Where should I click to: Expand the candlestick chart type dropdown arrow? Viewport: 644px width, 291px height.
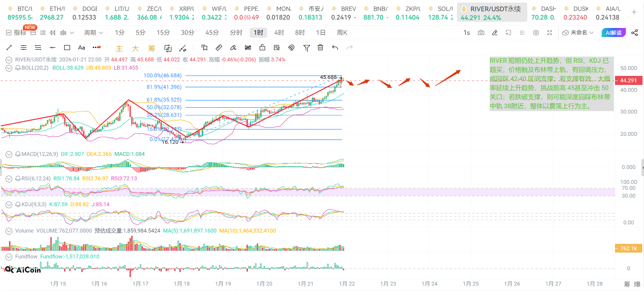coord(72,33)
